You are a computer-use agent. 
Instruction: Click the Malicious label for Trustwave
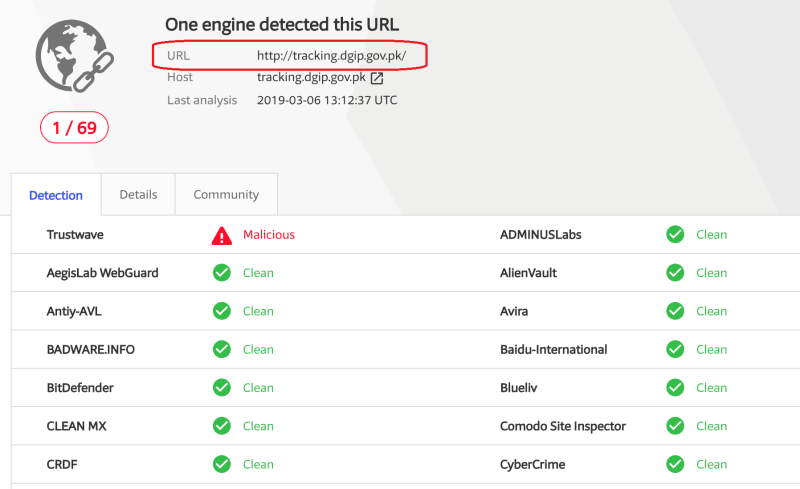click(x=269, y=235)
